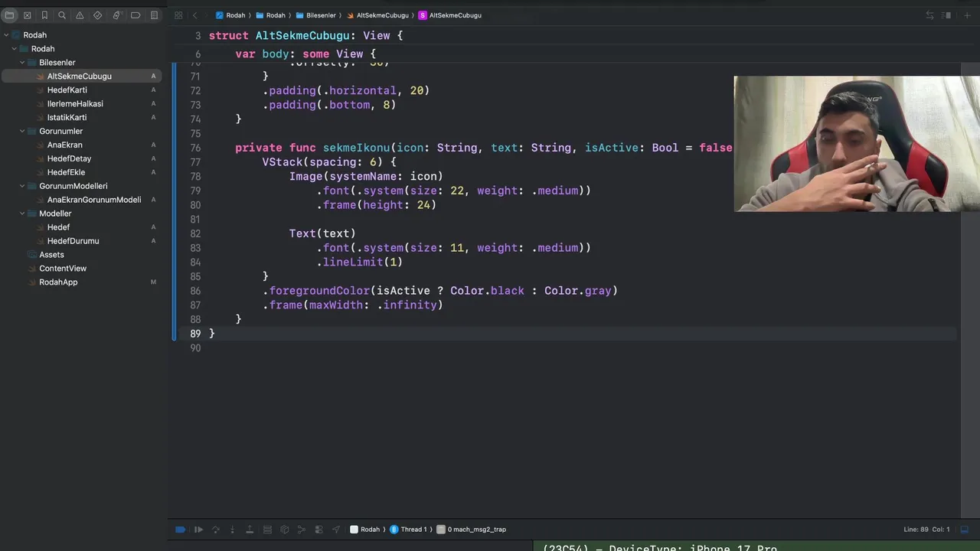980x551 pixels.
Task: Open Debug Memory Graph icon
Action: pyautogui.click(x=302, y=530)
